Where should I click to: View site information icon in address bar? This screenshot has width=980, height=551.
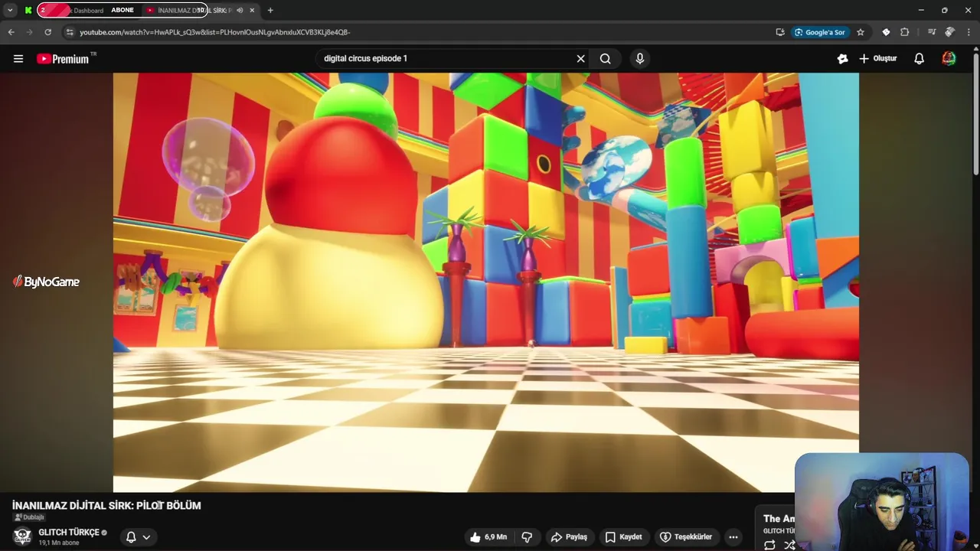click(70, 32)
